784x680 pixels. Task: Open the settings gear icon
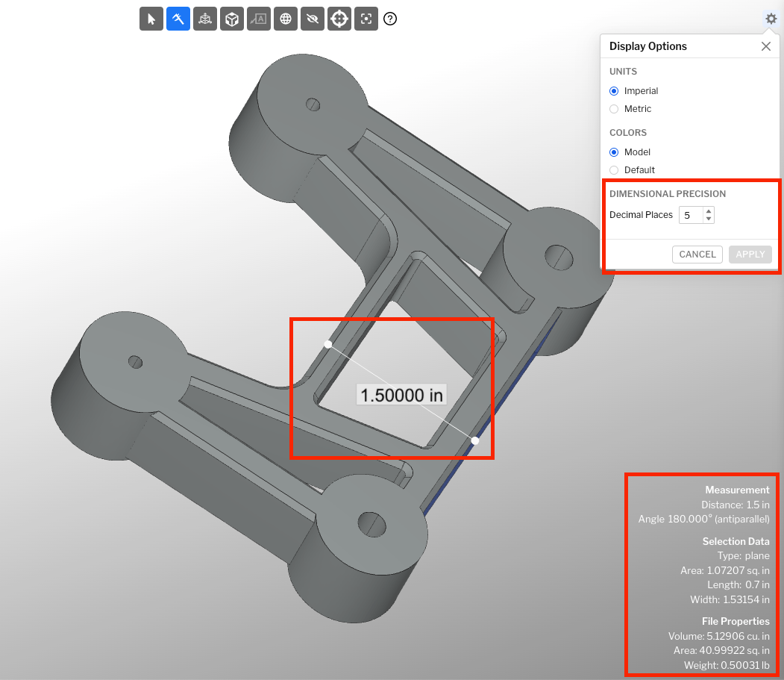coord(771,19)
